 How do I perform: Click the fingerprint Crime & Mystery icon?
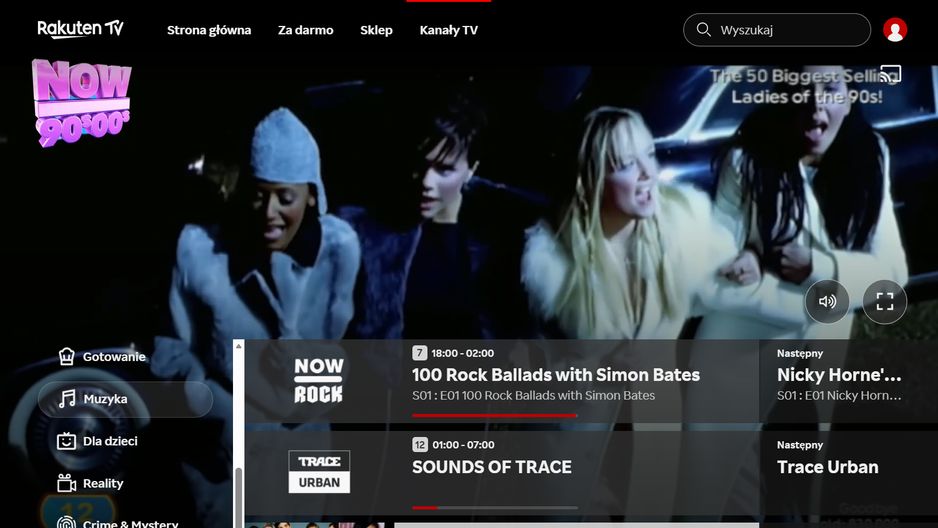(x=66, y=522)
